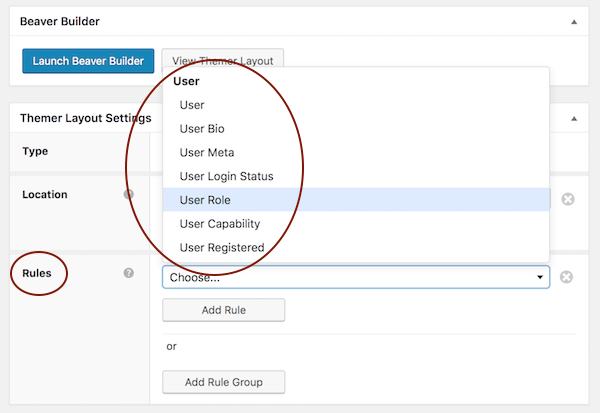This screenshot has height=413, width=600.
Task: Click the Launch Beaver Builder button
Action: pos(88,61)
